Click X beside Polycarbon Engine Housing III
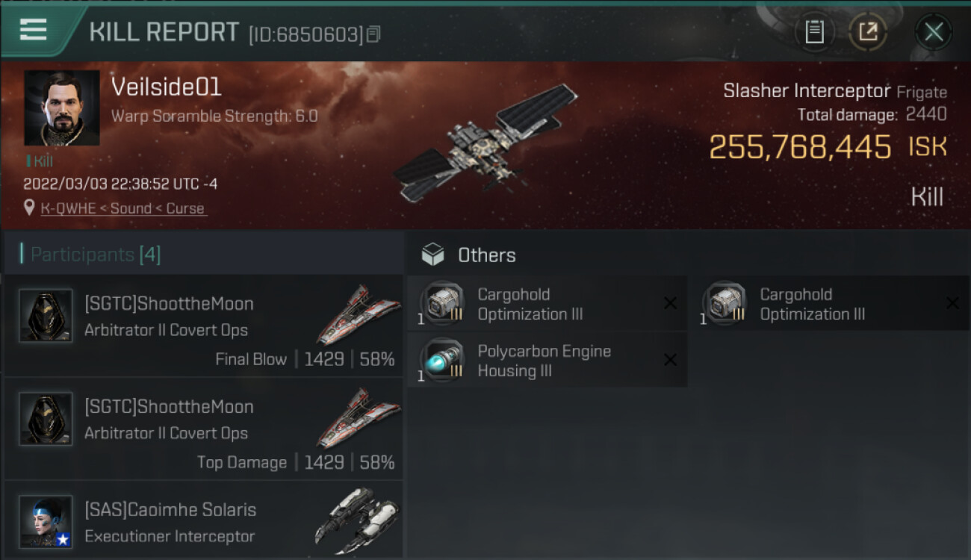 click(670, 360)
